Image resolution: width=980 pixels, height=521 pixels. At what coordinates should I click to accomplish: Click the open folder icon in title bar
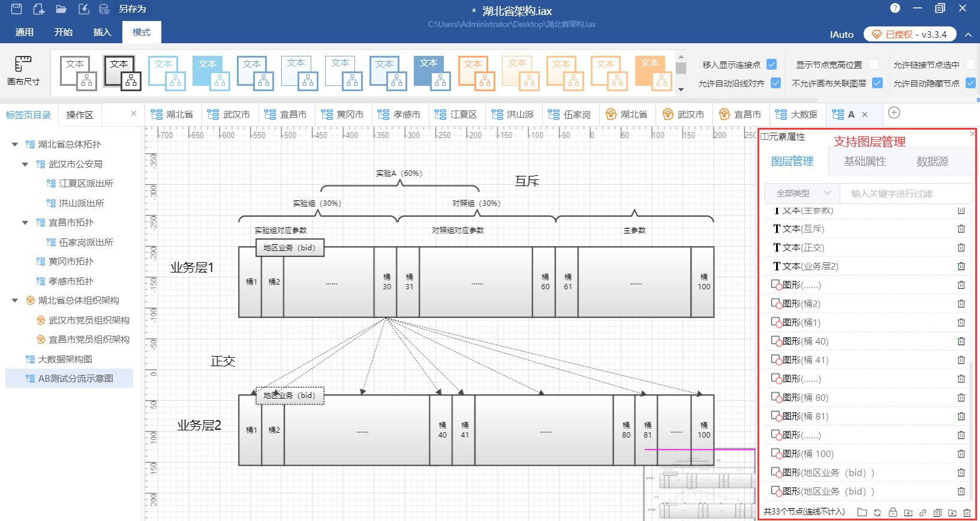tap(61, 9)
